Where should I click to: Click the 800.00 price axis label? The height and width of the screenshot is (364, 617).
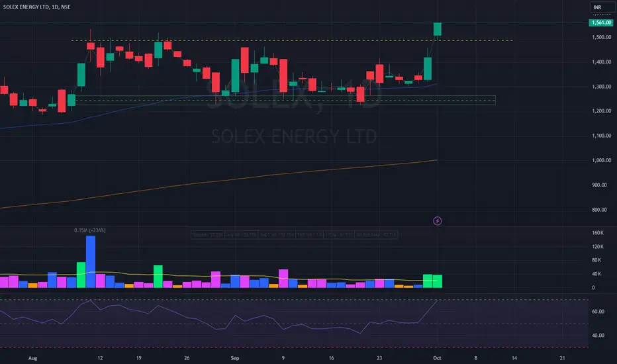(x=599, y=210)
